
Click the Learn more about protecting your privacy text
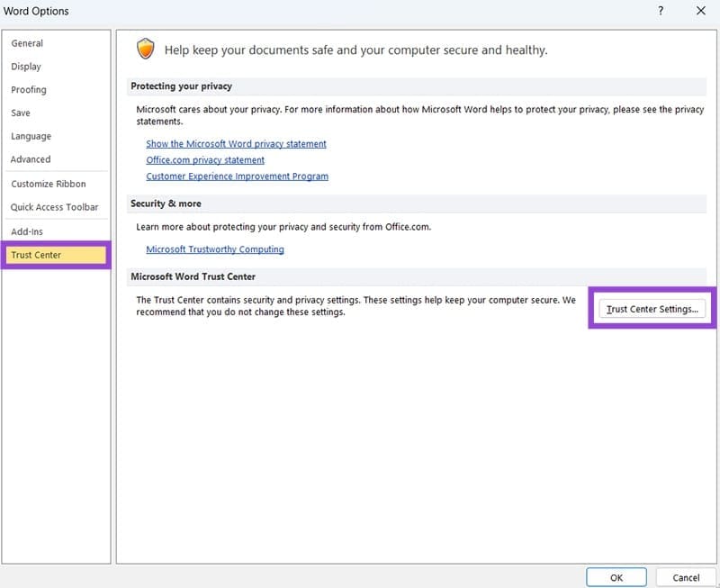pyautogui.click(x=283, y=227)
